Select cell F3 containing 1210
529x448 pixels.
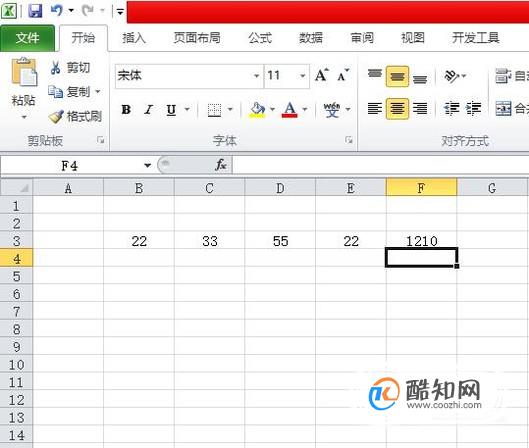pyautogui.click(x=421, y=240)
